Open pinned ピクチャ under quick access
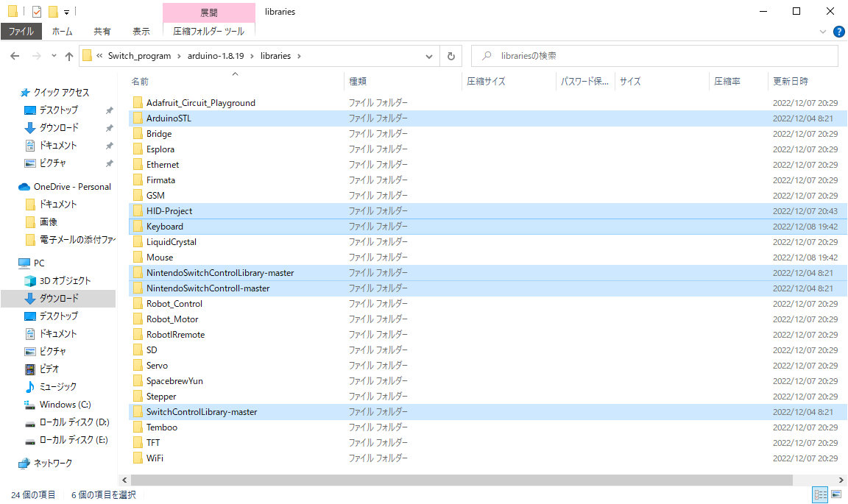848x504 pixels. [x=52, y=163]
